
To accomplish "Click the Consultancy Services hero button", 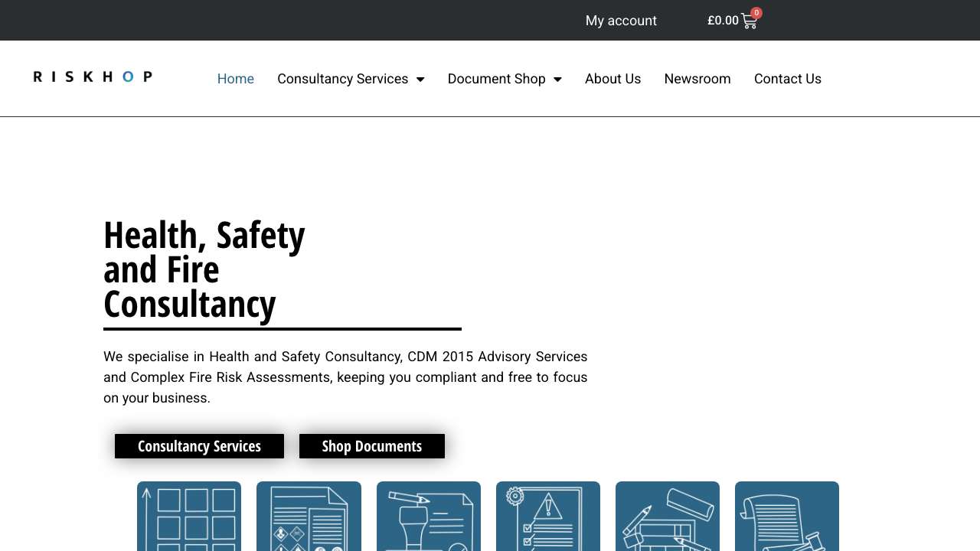I will pos(199,446).
